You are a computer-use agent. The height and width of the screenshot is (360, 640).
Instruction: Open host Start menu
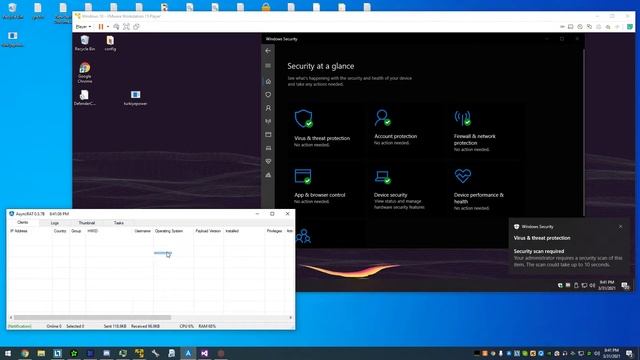8,353
